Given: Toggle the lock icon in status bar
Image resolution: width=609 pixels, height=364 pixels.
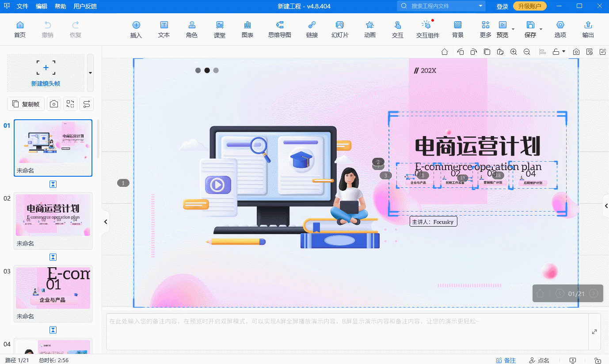Looking at the screenshot, I should coord(598,360).
